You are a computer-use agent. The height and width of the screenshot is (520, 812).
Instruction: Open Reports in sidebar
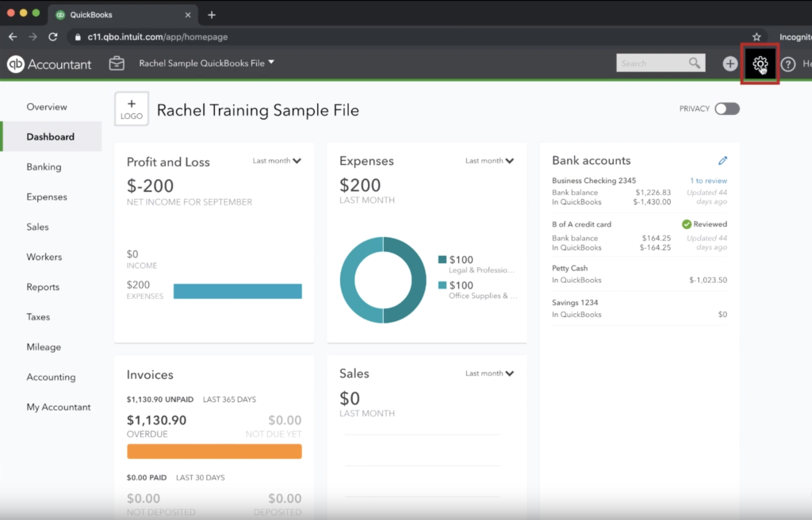pos(43,287)
